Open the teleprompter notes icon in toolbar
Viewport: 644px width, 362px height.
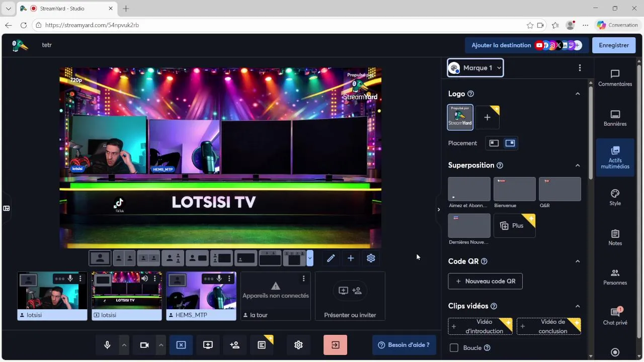click(262, 345)
